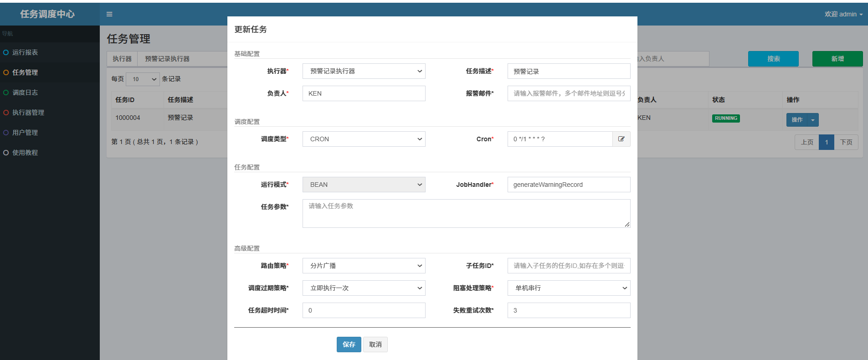Screen dimensions: 868x360
Task: Open the 阻塞处理策略 单机串行 dropdown
Action: click(x=569, y=288)
